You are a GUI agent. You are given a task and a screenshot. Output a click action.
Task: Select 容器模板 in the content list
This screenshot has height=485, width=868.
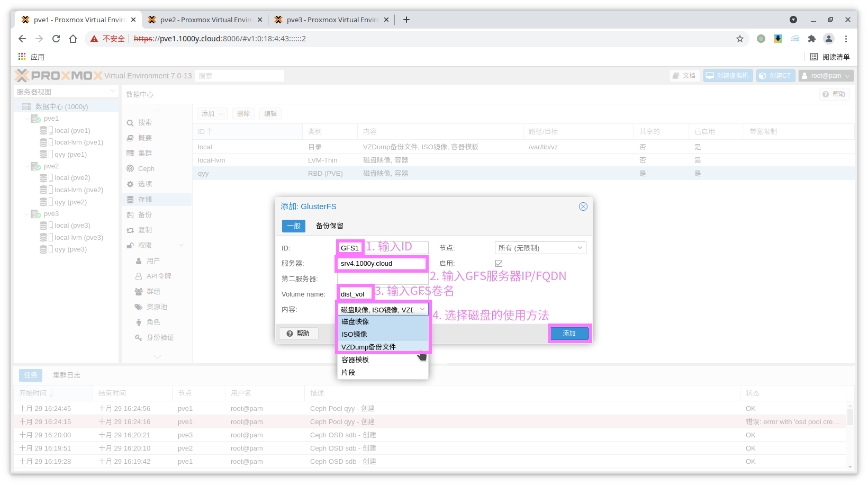click(355, 360)
